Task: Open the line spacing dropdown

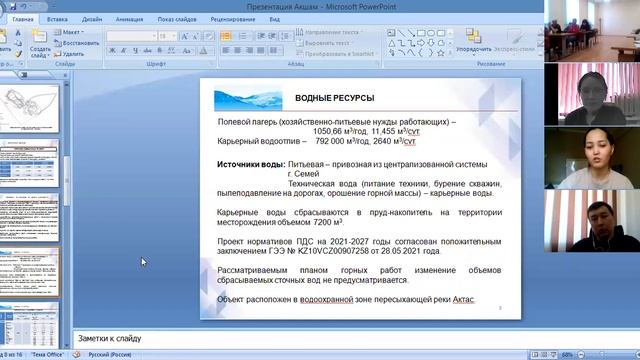Action: pyautogui.click(x=285, y=36)
